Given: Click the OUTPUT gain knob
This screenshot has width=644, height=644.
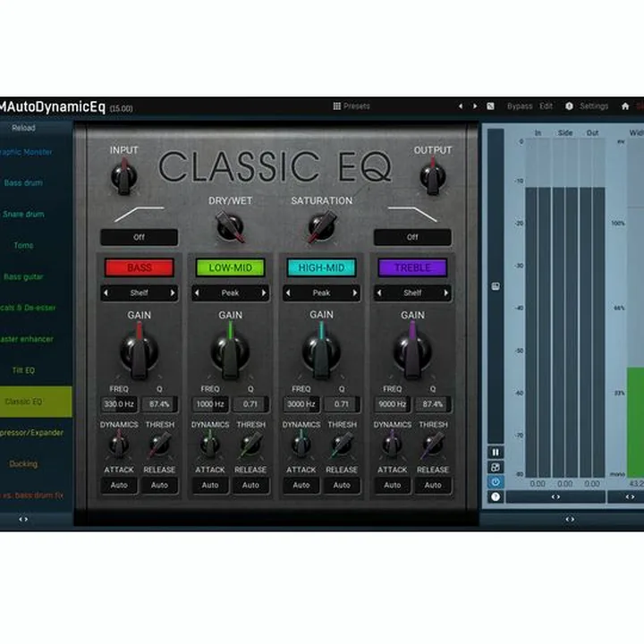Looking at the screenshot, I should pos(433,177).
